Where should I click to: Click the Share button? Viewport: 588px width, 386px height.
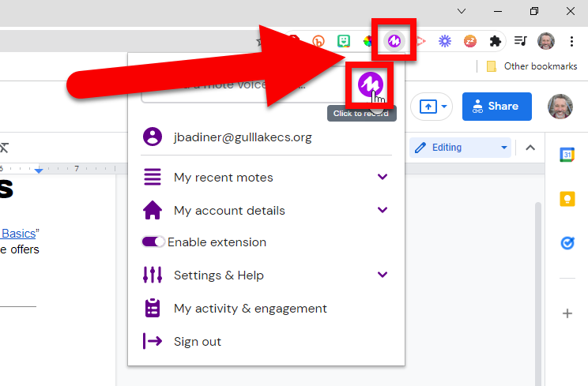pyautogui.click(x=497, y=107)
